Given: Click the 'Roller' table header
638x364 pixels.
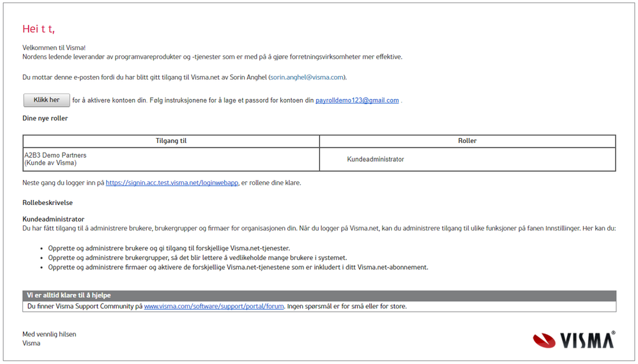Looking at the screenshot, I should pos(467,141).
